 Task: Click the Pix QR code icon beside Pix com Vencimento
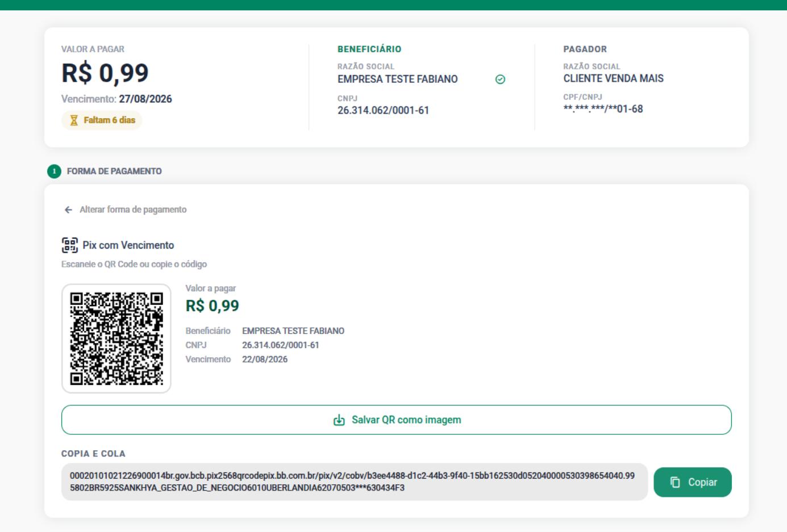[69, 245]
